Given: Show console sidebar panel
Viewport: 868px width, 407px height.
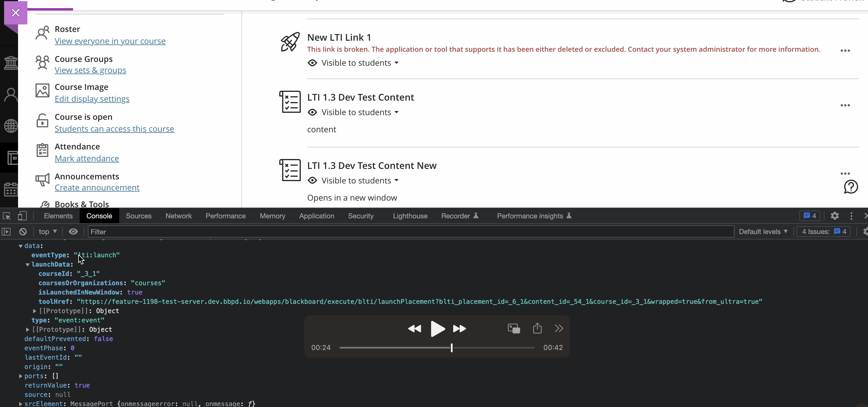Looking at the screenshot, I should pos(6,232).
